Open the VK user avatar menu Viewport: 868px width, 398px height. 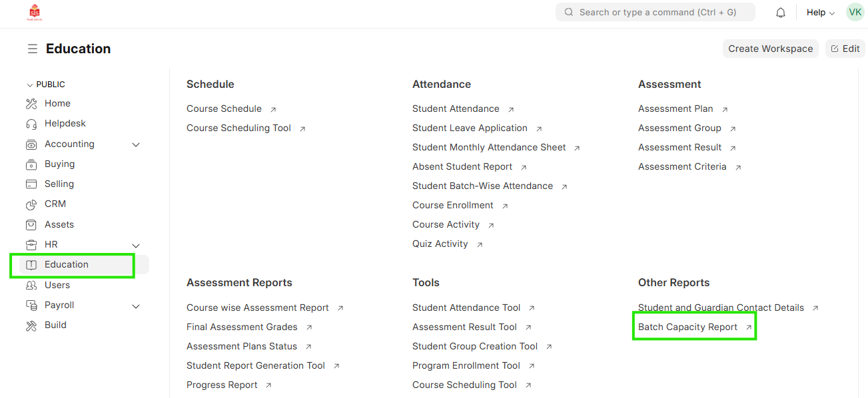pos(855,12)
